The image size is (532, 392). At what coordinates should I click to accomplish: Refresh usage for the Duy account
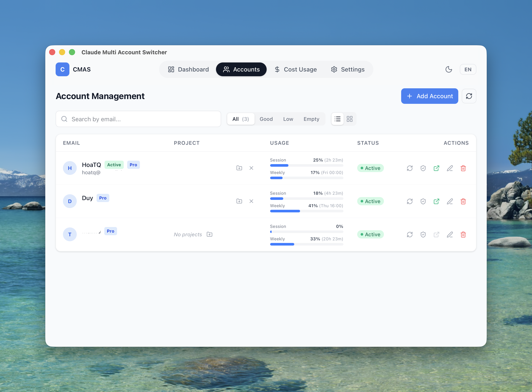tap(410, 201)
